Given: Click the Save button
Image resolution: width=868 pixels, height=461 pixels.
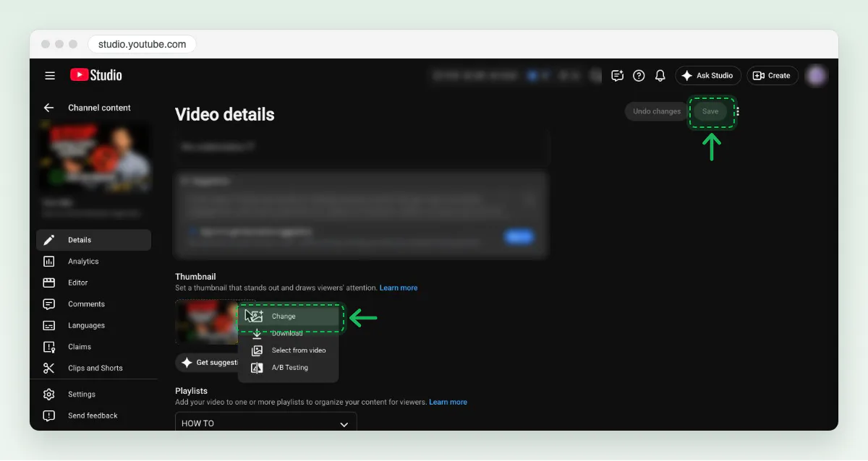Looking at the screenshot, I should (710, 111).
